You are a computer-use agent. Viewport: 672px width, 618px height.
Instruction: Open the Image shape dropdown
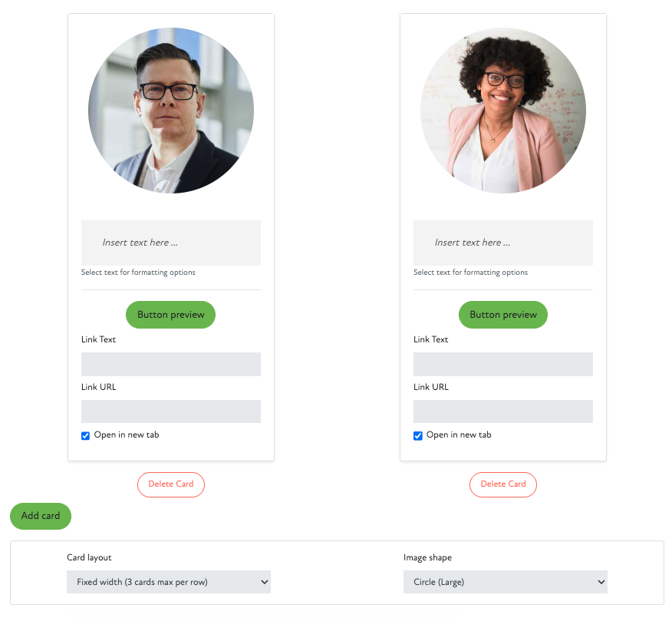tap(506, 582)
